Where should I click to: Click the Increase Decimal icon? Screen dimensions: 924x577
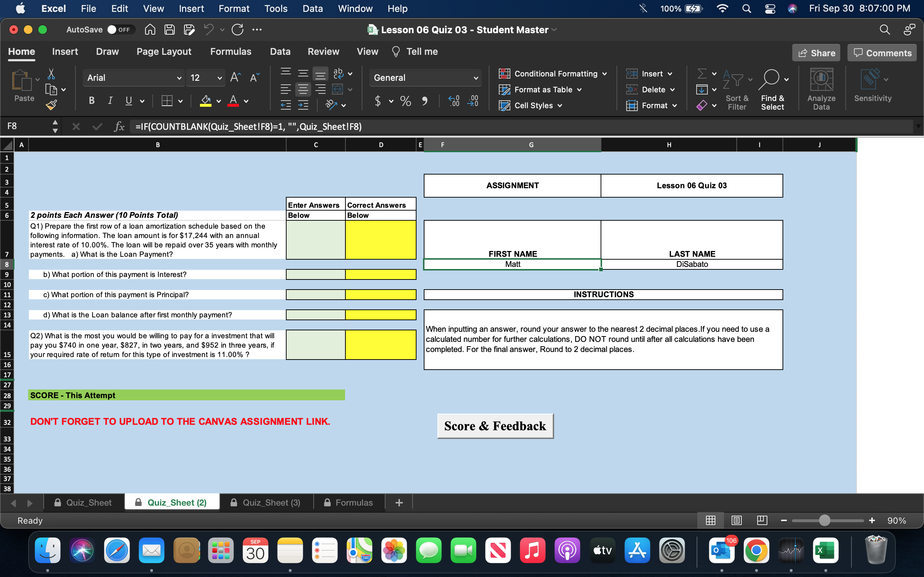454,101
